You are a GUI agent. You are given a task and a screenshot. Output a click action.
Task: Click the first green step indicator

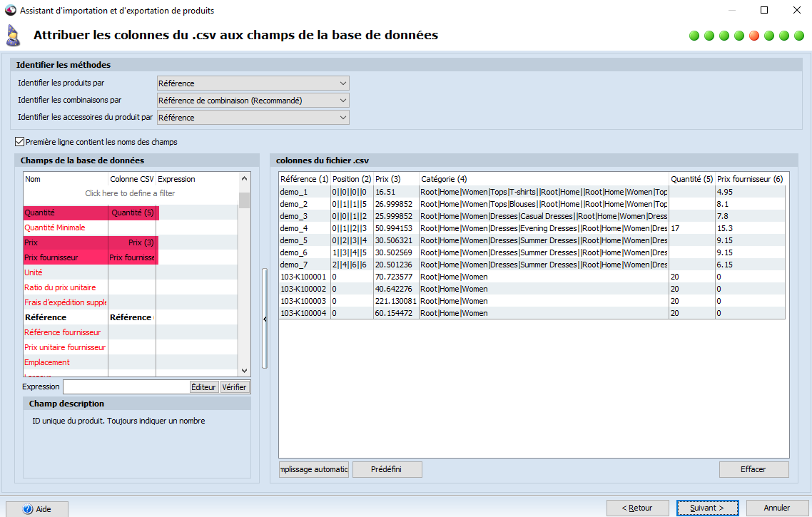tap(694, 35)
